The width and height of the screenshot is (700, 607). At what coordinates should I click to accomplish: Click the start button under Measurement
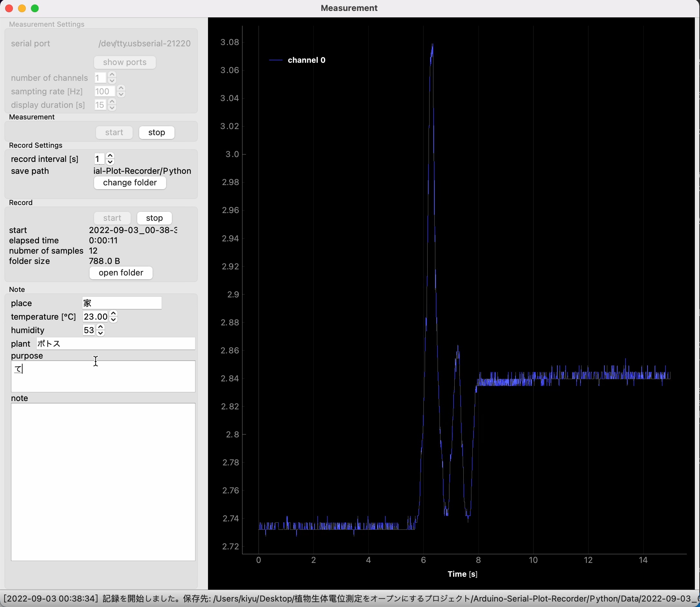[x=114, y=132]
